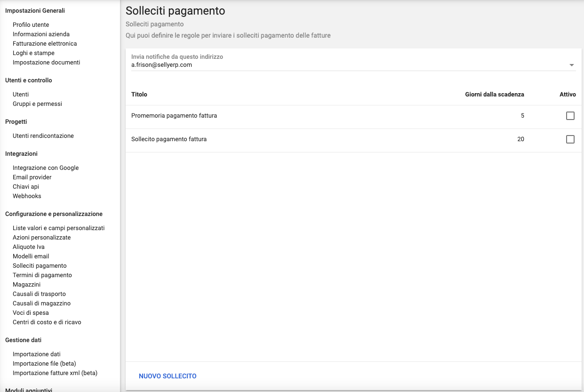The width and height of the screenshot is (584, 392).
Task: Open Importazione fatture xml (beta)
Action: (x=55, y=373)
